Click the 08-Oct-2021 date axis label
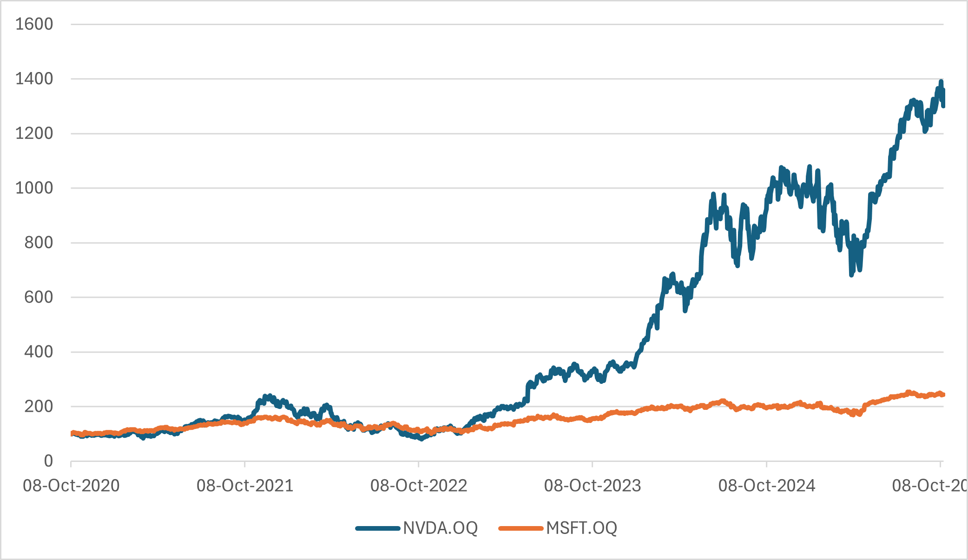Screen dimensions: 968x560 coord(245,486)
